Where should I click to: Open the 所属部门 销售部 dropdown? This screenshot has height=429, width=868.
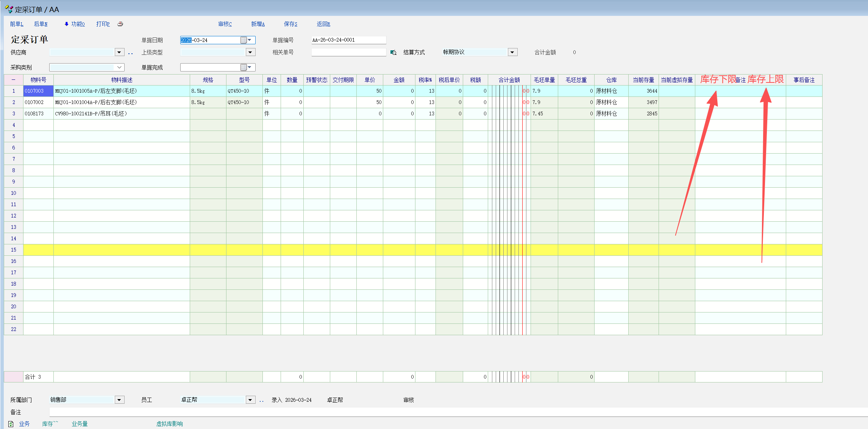coord(119,400)
